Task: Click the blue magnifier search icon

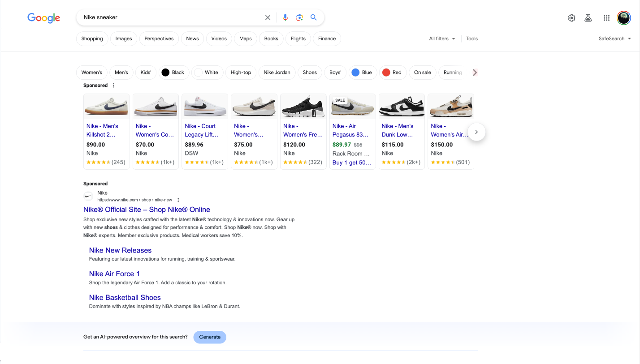Action: 314,17
